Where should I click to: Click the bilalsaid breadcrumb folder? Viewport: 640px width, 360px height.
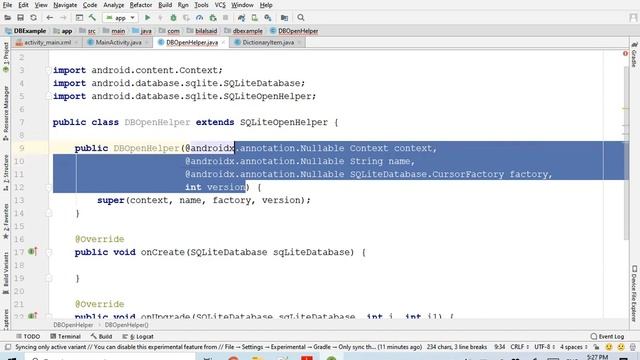tap(202, 31)
